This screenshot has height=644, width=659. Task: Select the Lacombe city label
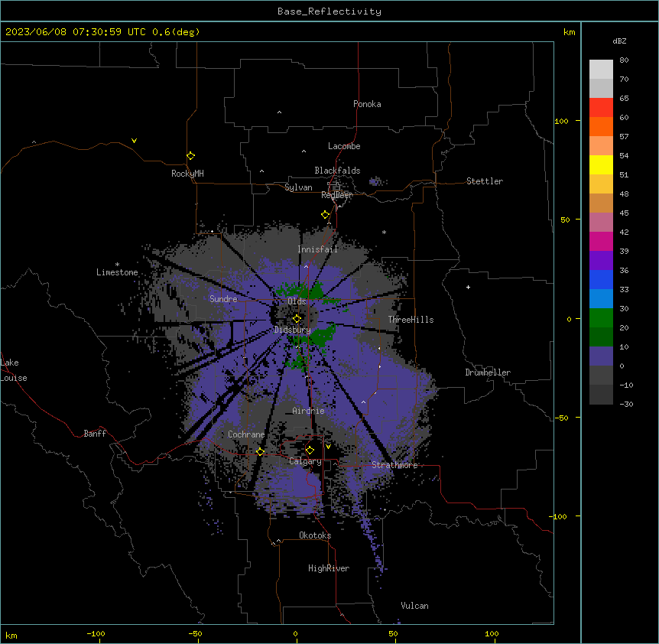pyautogui.click(x=344, y=146)
